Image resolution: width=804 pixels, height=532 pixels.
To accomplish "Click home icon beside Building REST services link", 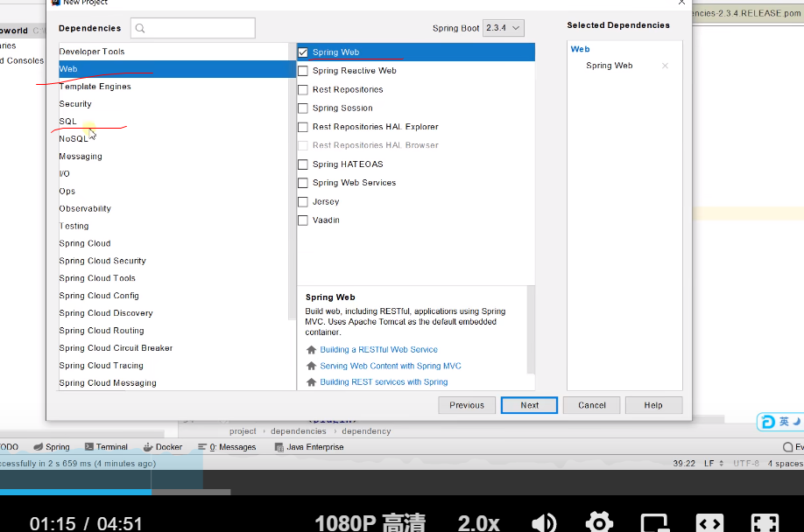I will pyautogui.click(x=311, y=382).
